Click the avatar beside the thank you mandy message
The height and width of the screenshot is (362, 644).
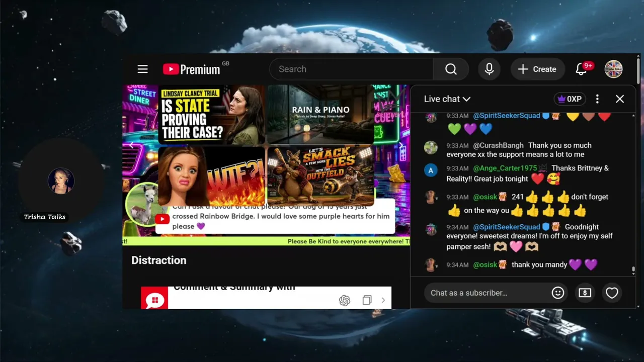[431, 265]
